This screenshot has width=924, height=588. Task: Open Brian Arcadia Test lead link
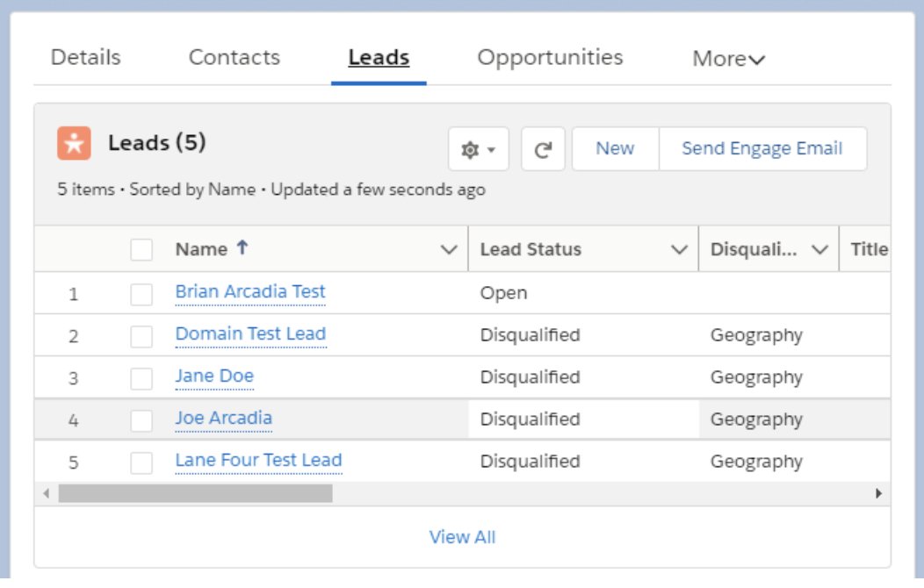coord(249,292)
